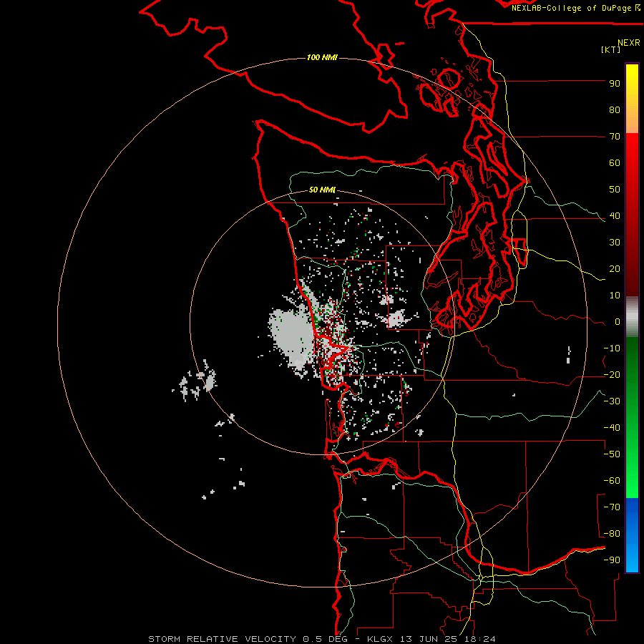This screenshot has width=644, height=644.
Task: Click the KT units label above color scale
Action: (611, 49)
